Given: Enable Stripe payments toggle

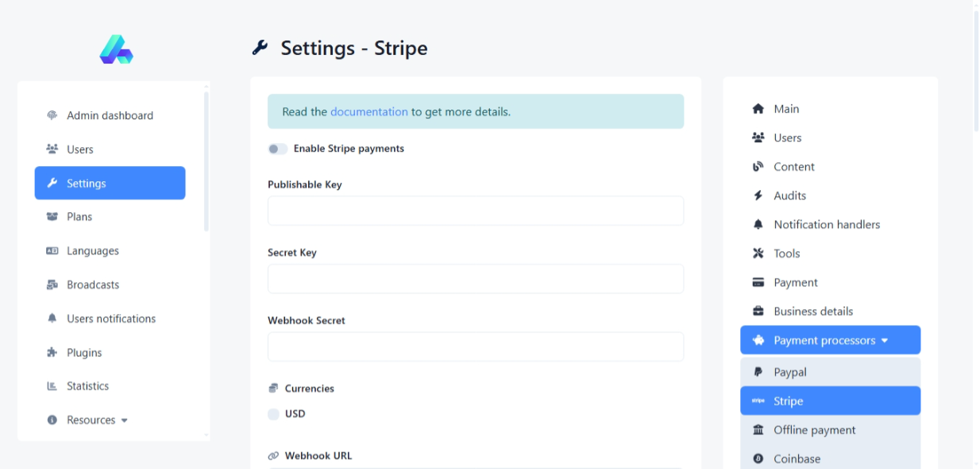Looking at the screenshot, I should coord(277,149).
